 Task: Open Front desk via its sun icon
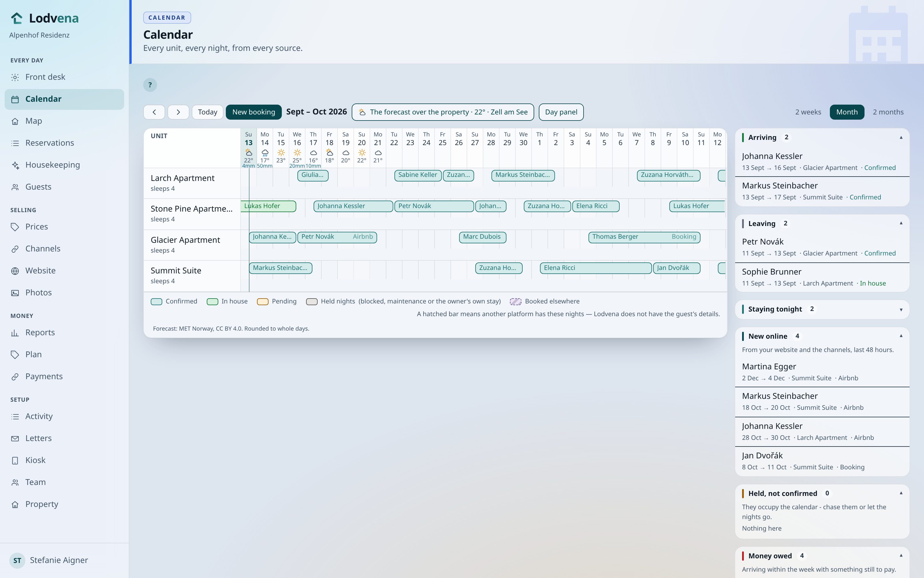(15, 77)
